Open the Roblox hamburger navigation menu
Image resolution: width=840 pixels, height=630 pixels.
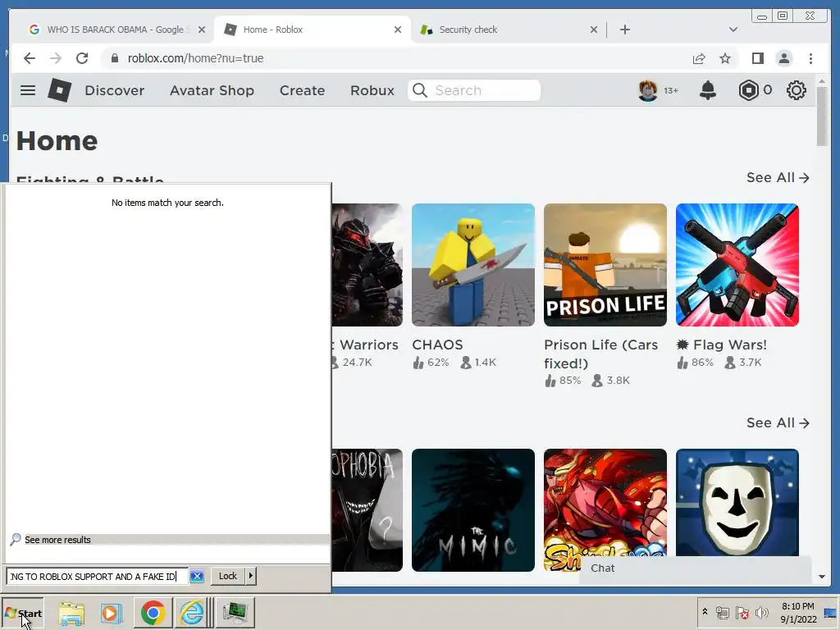28,90
